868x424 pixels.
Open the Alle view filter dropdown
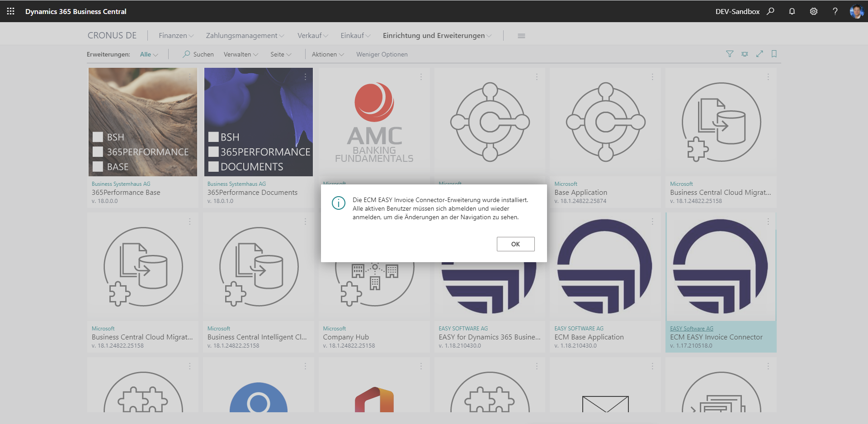tap(149, 55)
